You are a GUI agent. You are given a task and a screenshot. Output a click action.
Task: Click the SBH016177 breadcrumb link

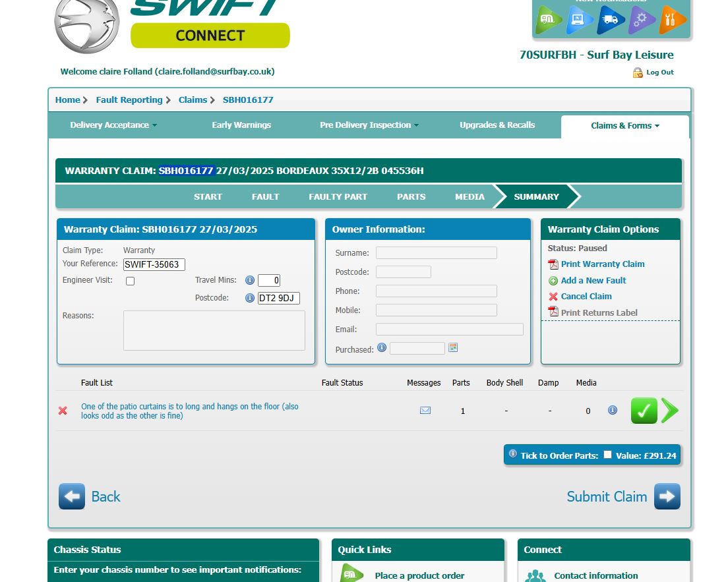248,100
